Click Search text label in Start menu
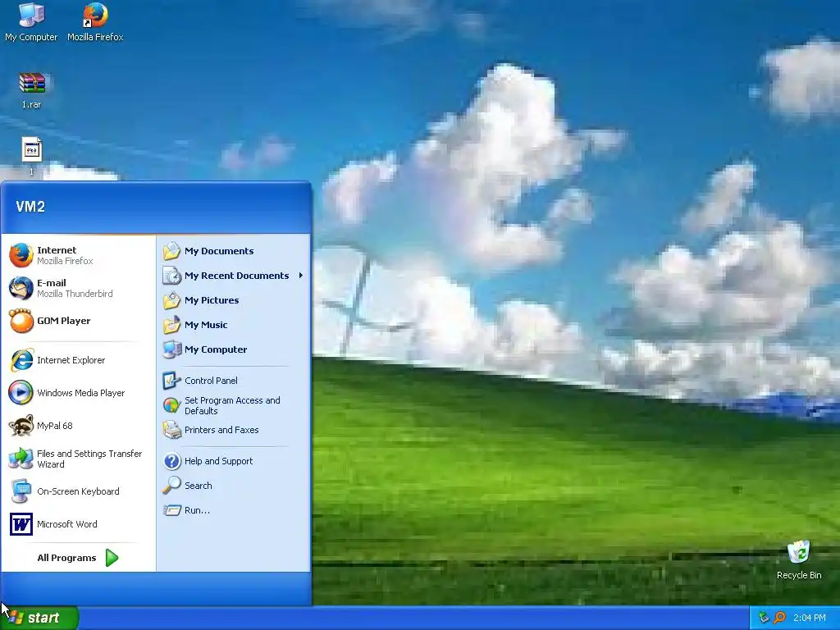 pyautogui.click(x=199, y=486)
